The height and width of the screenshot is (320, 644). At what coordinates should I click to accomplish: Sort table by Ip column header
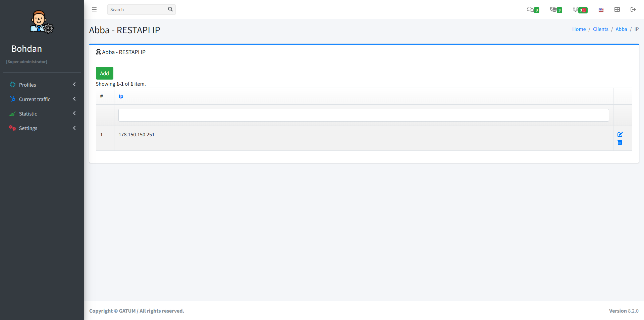coord(121,96)
